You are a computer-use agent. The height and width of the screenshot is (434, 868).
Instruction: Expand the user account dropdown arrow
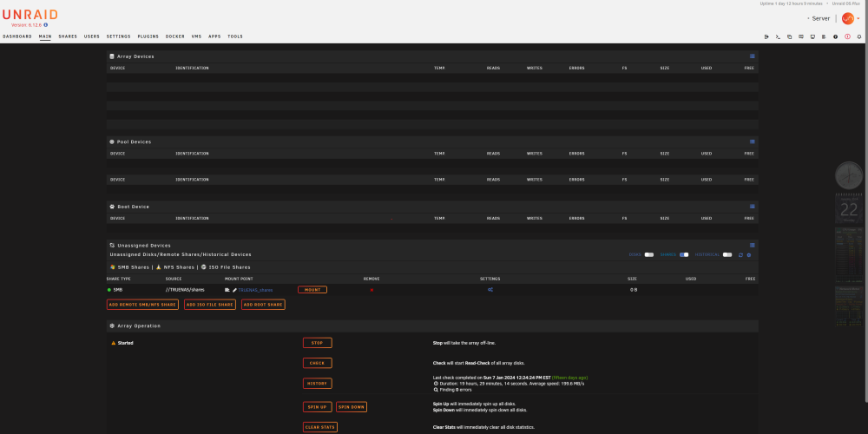coord(858,18)
